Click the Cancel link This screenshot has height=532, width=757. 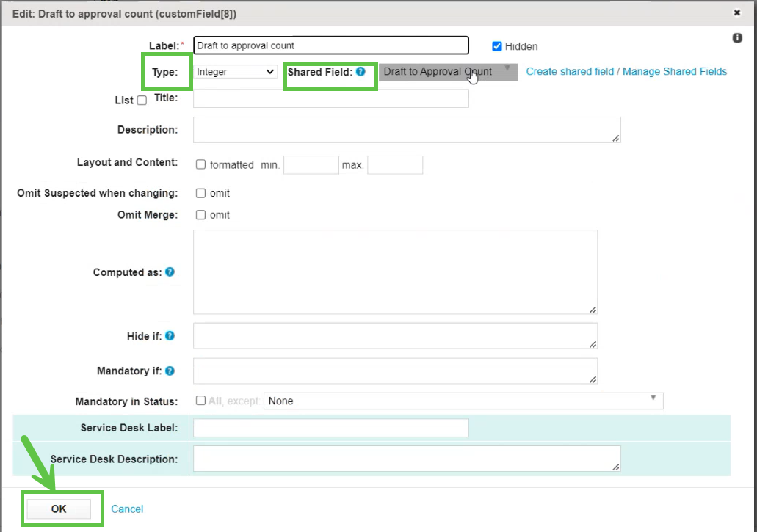coord(127,509)
